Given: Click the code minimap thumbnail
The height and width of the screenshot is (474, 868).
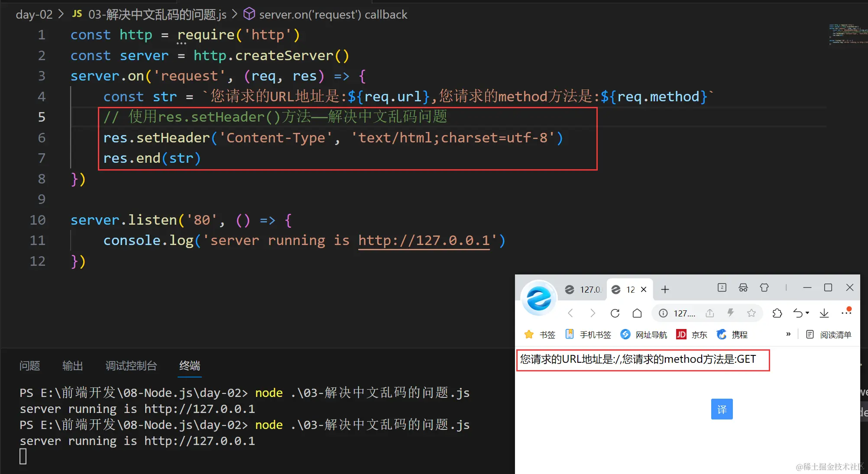Looking at the screenshot, I should coord(847,35).
